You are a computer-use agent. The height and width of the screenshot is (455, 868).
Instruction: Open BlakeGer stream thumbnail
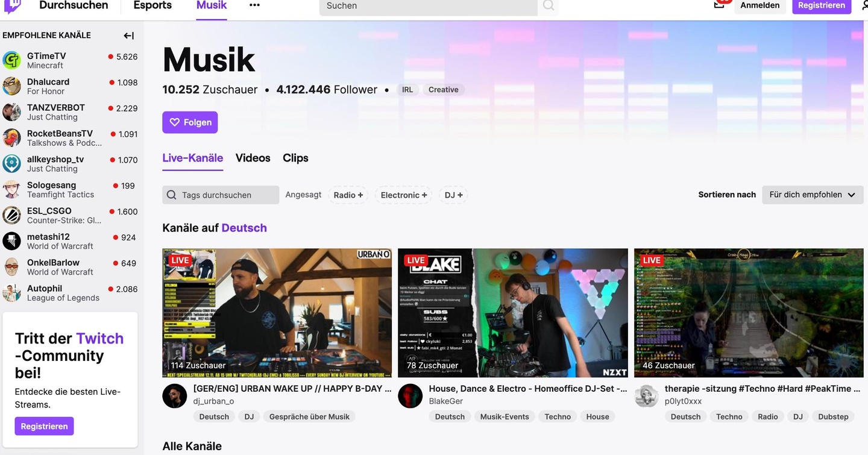click(x=513, y=313)
